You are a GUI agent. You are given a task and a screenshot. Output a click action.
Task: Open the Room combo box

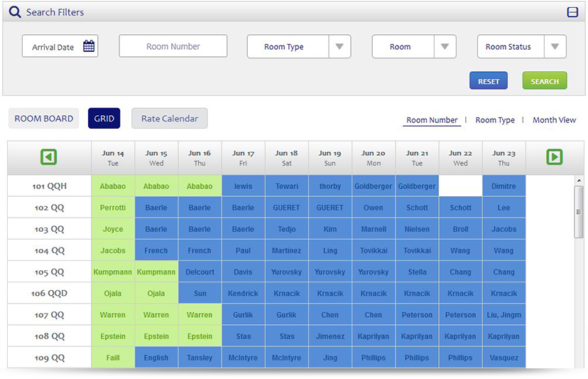(414, 47)
